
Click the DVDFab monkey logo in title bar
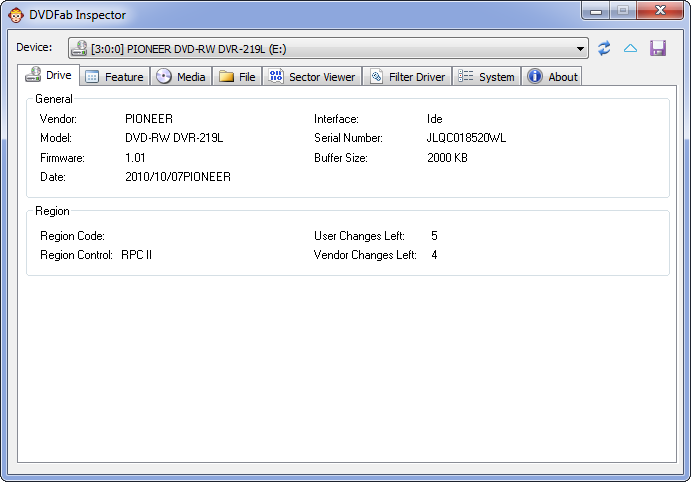pos(16,15)
